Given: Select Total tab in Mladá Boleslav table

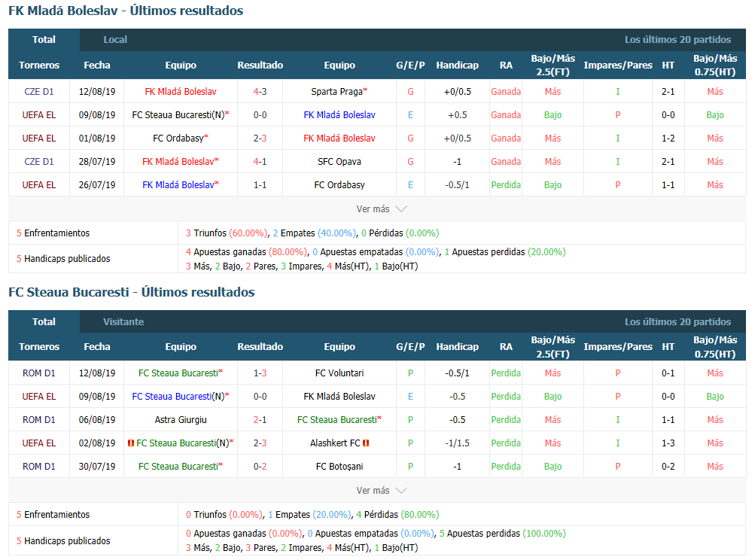Looking at the screenshot, I should 44,39.
